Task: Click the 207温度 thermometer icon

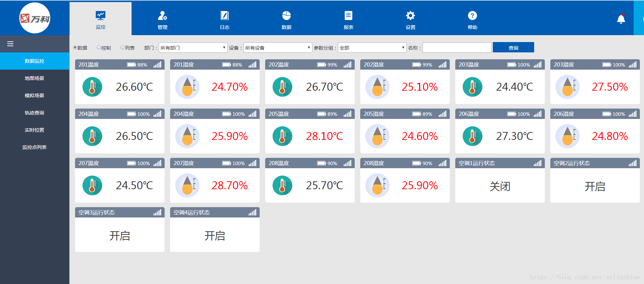Action: coord(92,185)
